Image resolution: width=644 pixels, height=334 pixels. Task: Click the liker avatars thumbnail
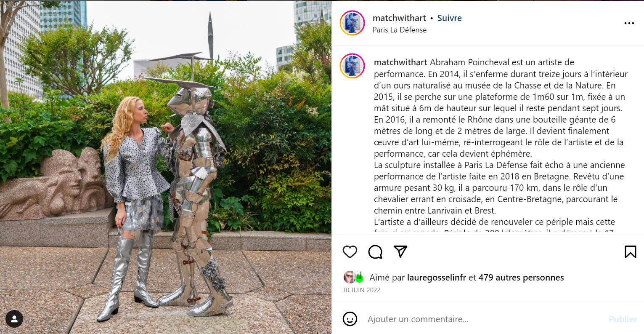354,277
